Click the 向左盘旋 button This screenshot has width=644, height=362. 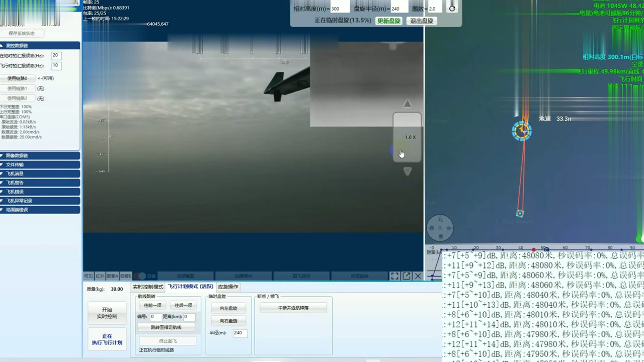(x=228, y=308)
